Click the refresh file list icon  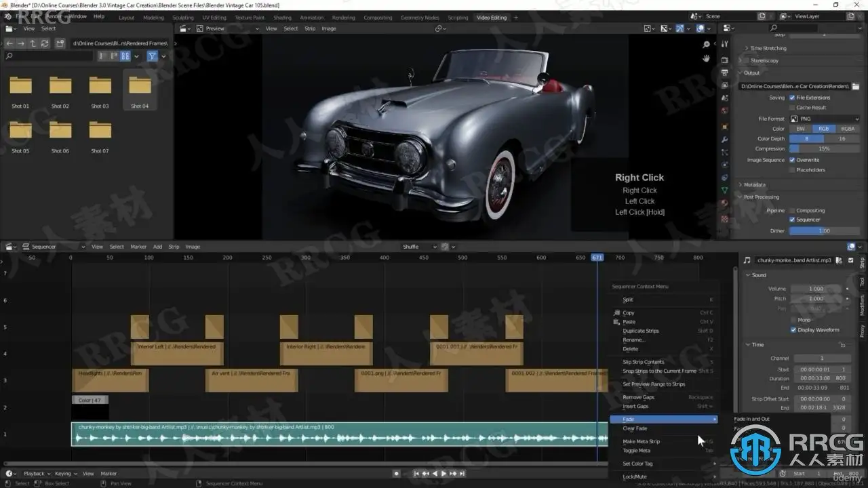(45, 43)
